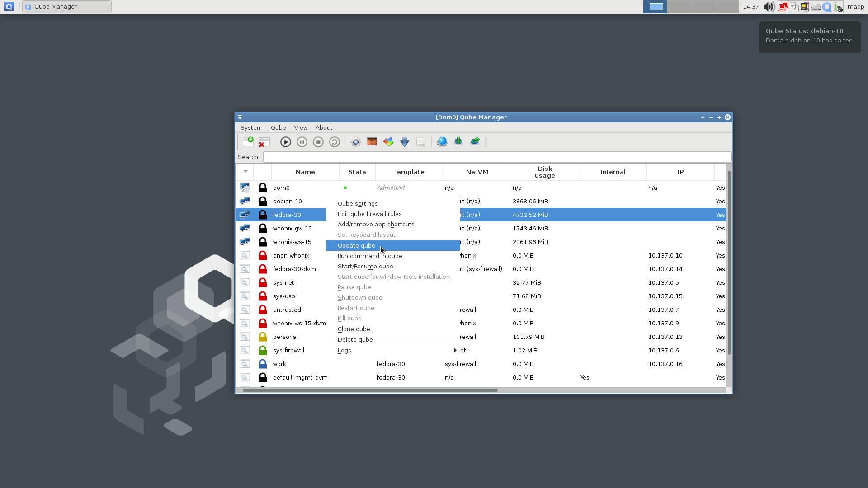The image size is (868, 488).
Task: Sort by the Template column header
Action: click(x=409, y=172)
